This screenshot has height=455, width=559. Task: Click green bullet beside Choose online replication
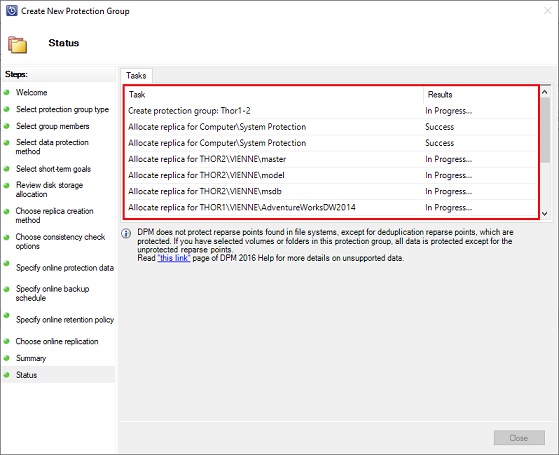6,341
